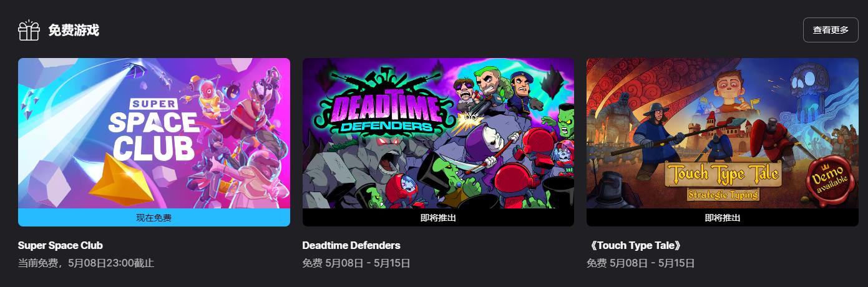Open the Super Space Club game artwork
Viewport: 868px width, 287px height.
coord(154,134)
